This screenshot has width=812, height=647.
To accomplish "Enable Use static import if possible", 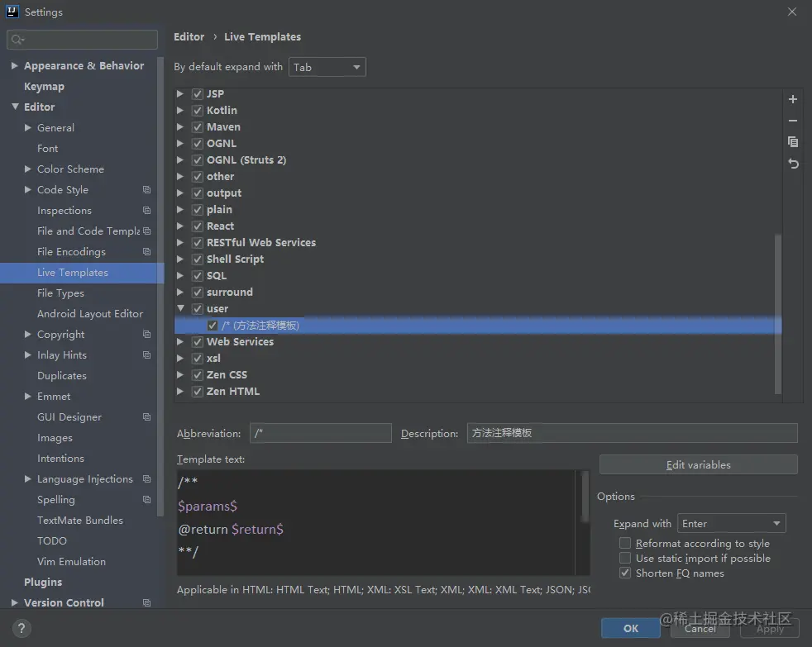I will pos(625,558).
